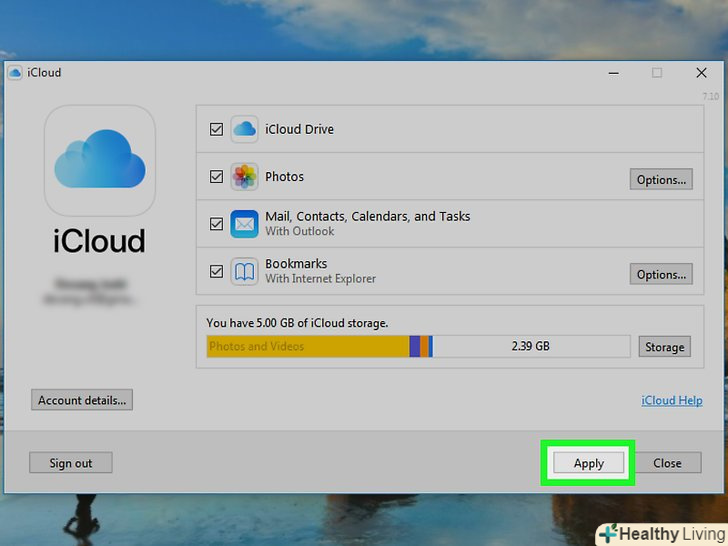Open the Storage button
The width and height of the screenshot is (728, 546).
664,347
